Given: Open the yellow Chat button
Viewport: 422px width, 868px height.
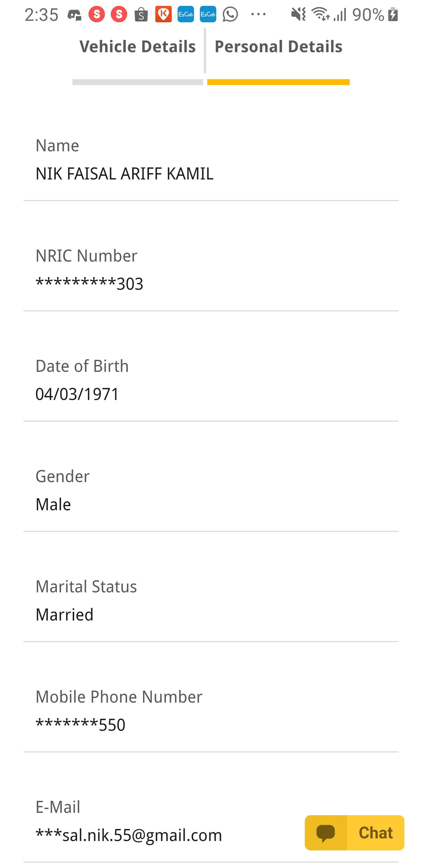Looking at the screenshot, I should pos(354,833).
